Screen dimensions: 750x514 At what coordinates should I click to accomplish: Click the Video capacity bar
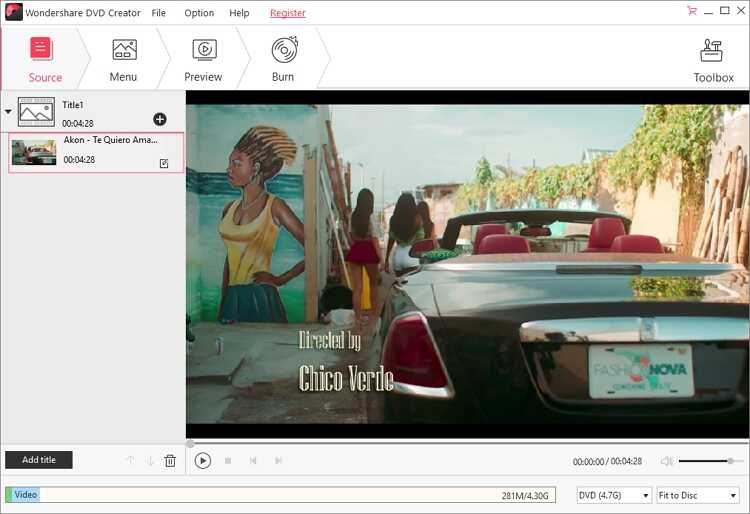pos(280,495)
